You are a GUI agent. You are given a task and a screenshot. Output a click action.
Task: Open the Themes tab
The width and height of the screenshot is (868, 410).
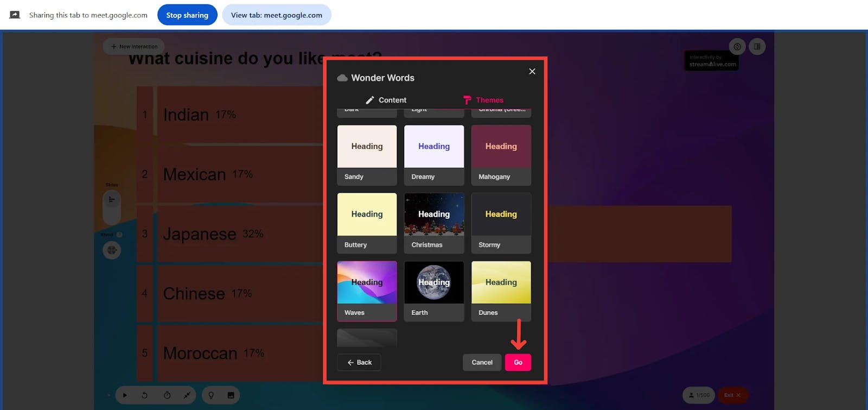483,100
